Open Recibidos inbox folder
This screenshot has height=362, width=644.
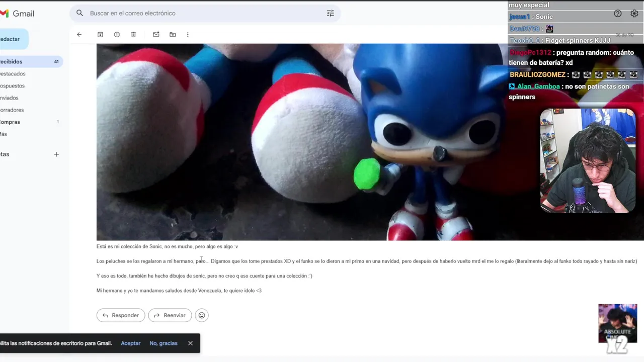point(30,61)
